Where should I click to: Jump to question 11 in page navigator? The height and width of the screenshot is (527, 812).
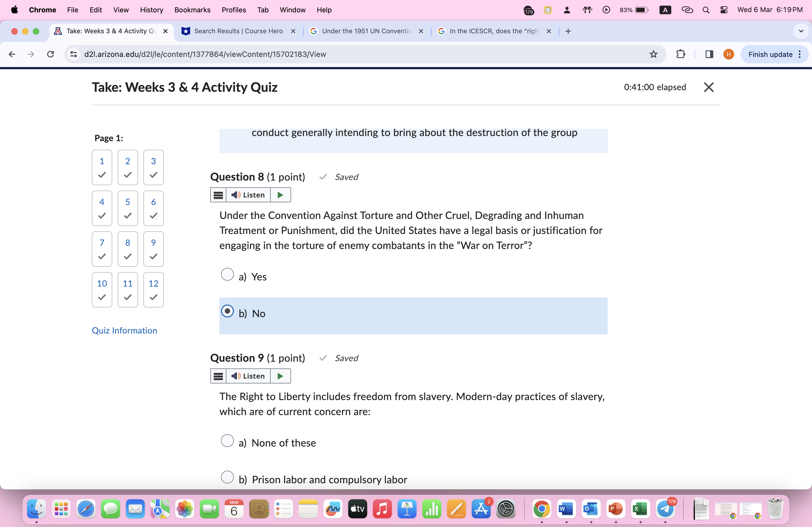[x=128, y=290]
